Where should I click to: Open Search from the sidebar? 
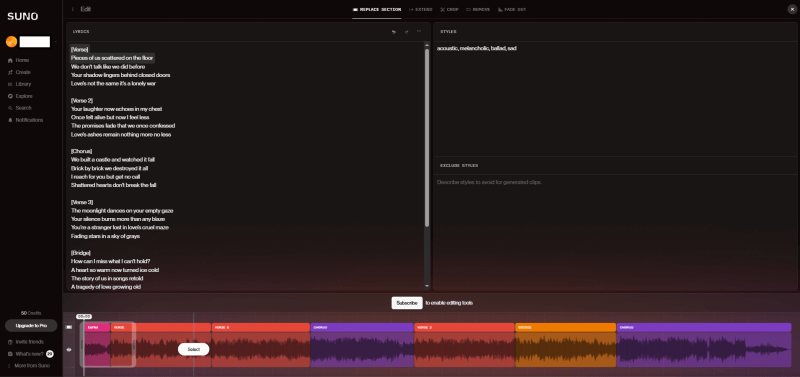pos(19,108)
